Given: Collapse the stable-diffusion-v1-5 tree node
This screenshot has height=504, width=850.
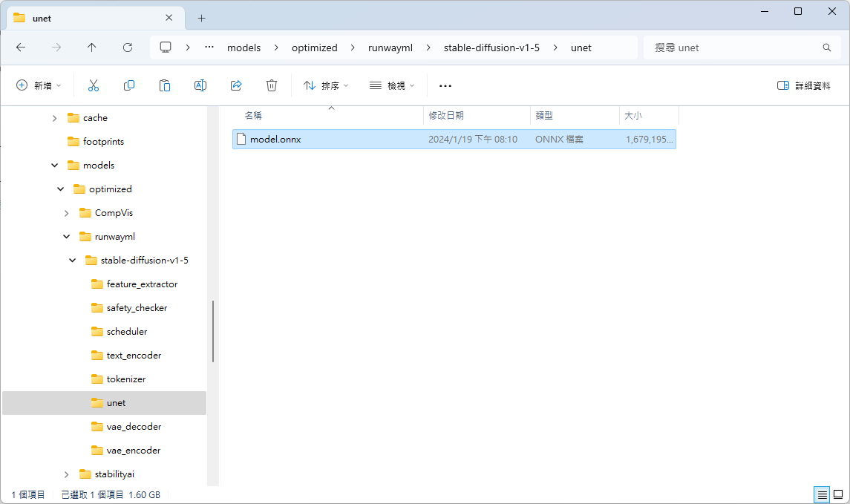Looking at the screenshot, I should click(x=72, y=261).
